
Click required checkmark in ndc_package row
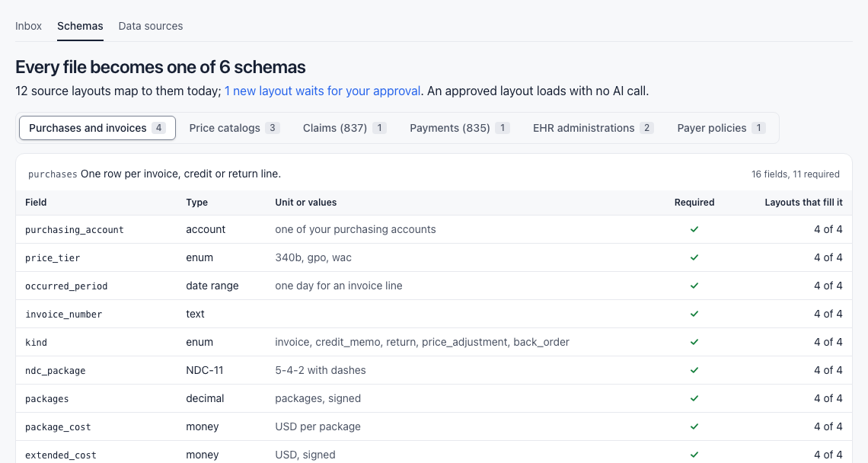[x=694, y=371]
